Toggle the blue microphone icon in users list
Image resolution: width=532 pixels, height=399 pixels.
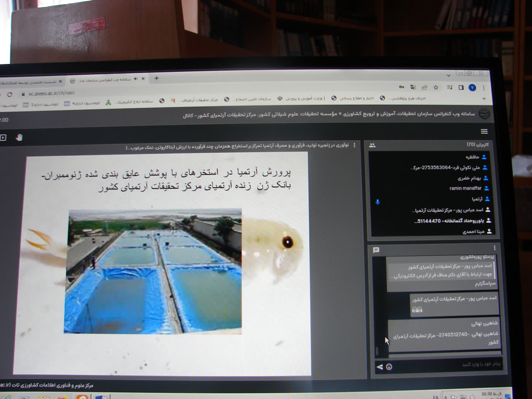click(378, 202)
